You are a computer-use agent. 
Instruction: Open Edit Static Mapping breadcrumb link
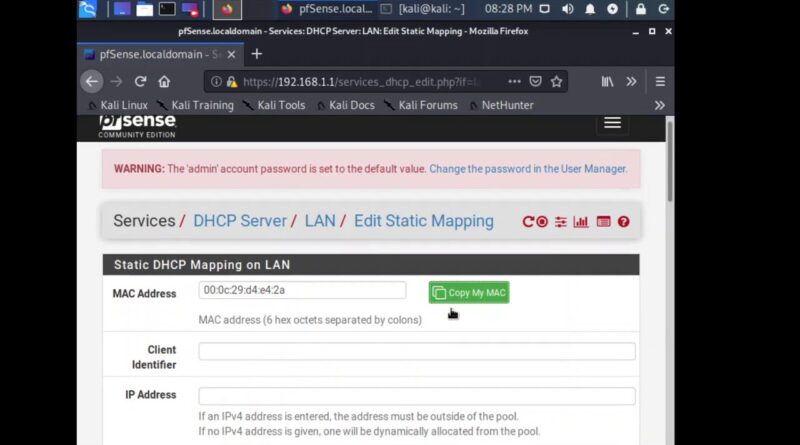click(423, 221)
